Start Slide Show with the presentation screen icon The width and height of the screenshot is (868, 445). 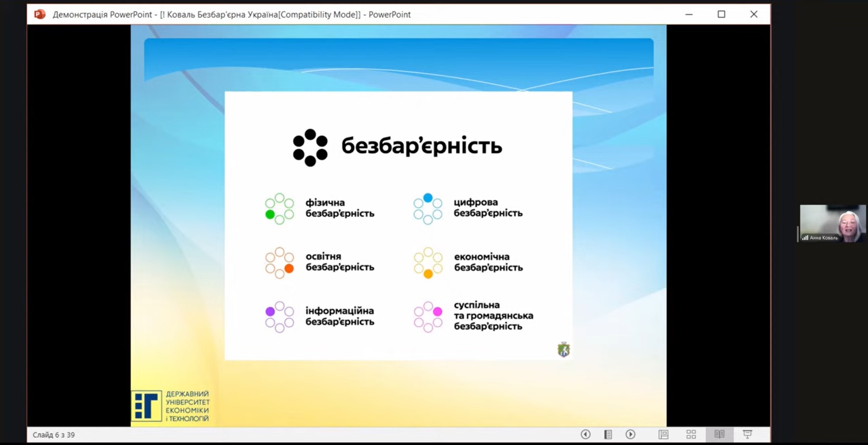click(x=747, y=434)
